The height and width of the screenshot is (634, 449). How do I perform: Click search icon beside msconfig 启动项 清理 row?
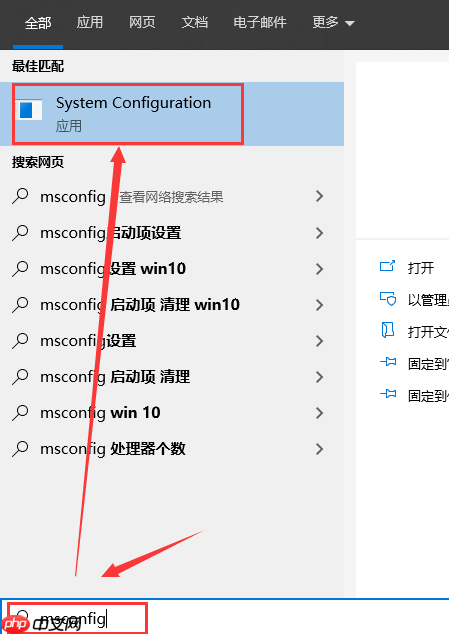(20, 377)
